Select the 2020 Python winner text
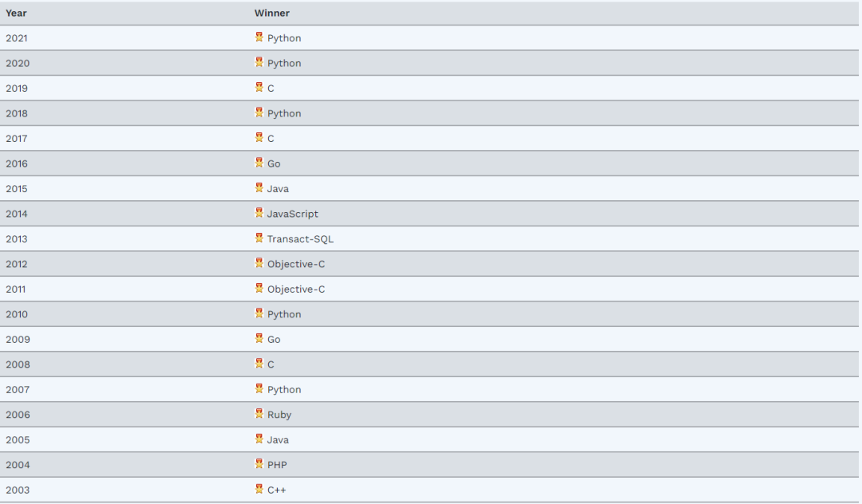The height and width of the screenshot is (504, 862). [x=284, y=63]
